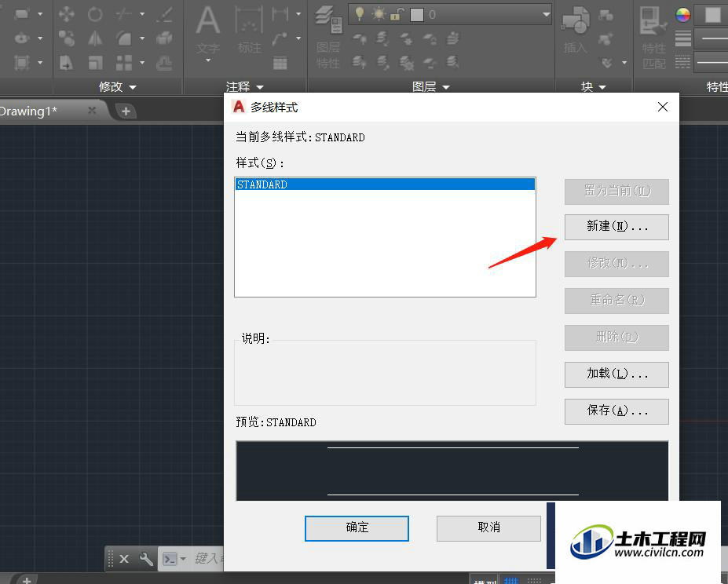
Task: Open a new drawing tab with plus
Action: tap(126, 111)
